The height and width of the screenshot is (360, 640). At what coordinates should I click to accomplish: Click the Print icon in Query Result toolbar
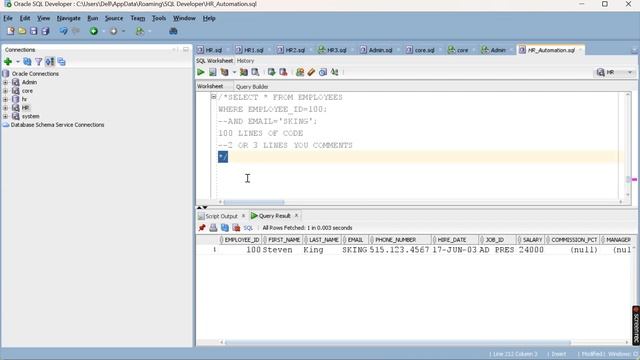pyautogui.click(x=213, y=228)
